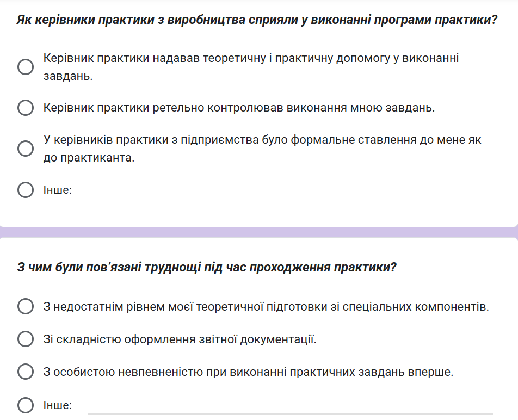Click question title 'З чим були пов'язані труднощі'
This screenshot has width=518, height=420.
pyautogui.click(x=207, y=267)
